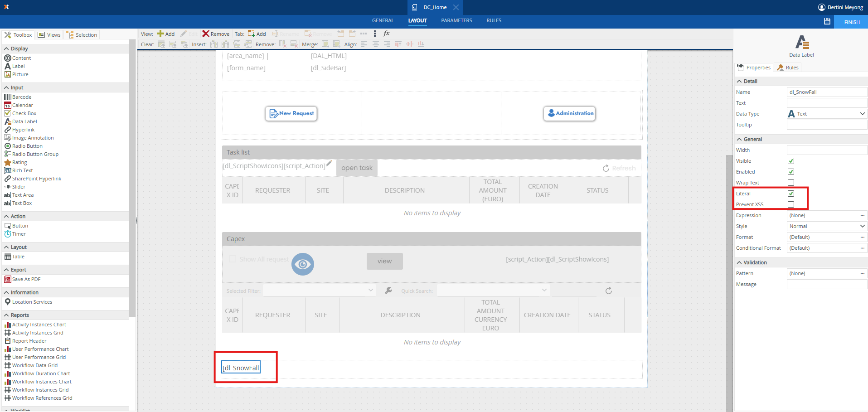Click the align center icon

pos(375,44)
